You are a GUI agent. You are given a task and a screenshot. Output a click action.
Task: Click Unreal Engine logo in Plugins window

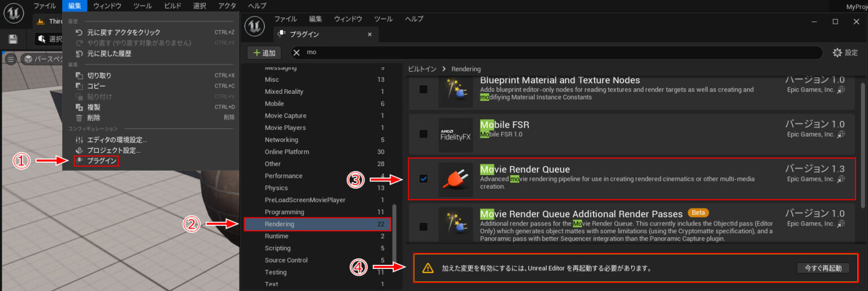coord(257,27)
